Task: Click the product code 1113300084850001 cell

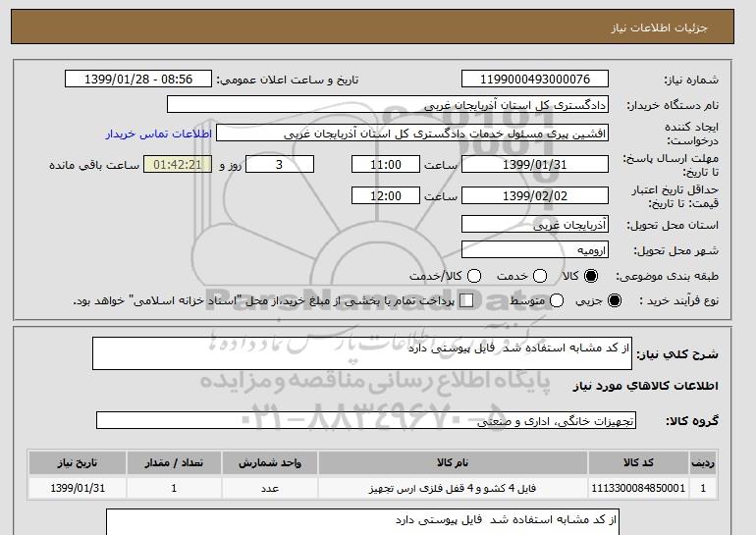Action: pos(638,488)
